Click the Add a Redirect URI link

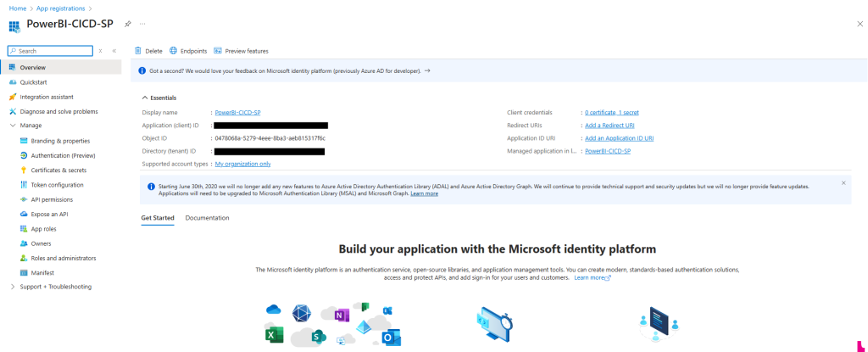point(609,126)
